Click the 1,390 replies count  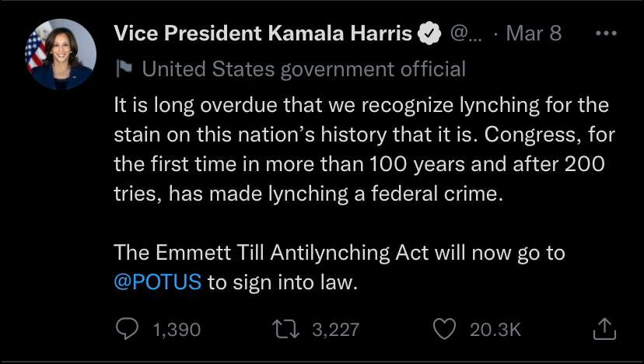coord(177,330)
